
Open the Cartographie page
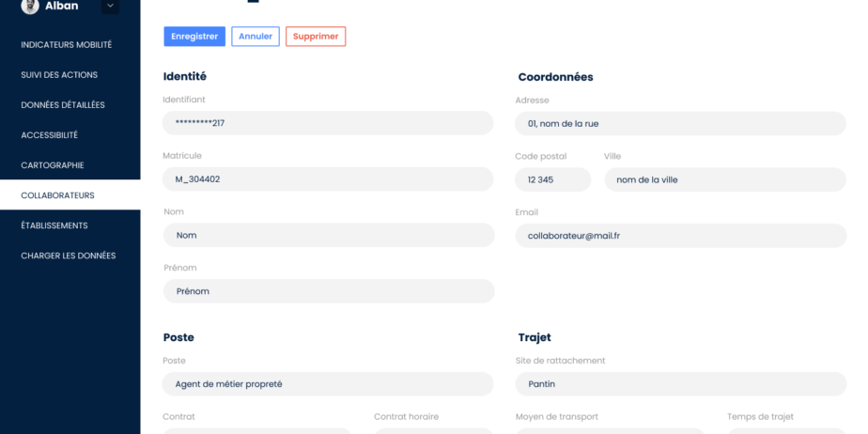tap(53, 165)
